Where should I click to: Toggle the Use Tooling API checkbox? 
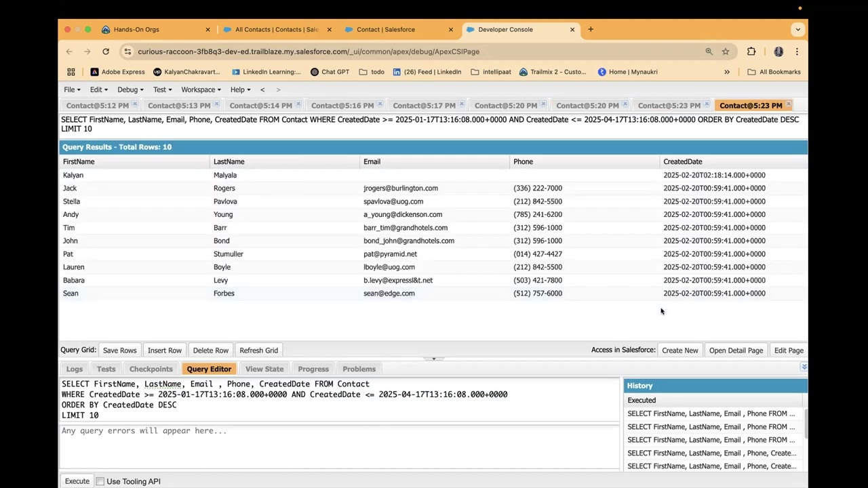click(x=100, y=481)
